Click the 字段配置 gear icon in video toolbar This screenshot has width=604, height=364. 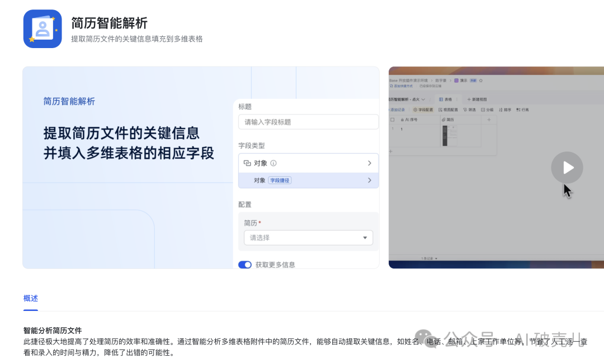pos(416,110)
